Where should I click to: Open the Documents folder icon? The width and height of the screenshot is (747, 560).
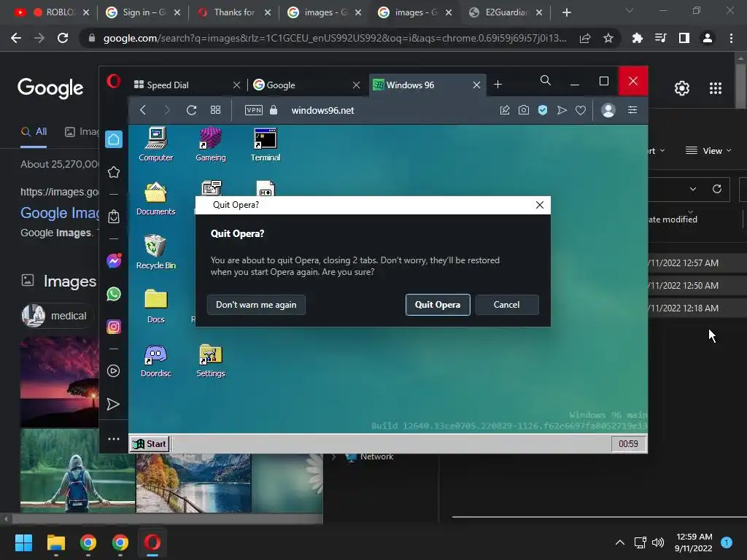pyautogui.click(x=156, y=198)
